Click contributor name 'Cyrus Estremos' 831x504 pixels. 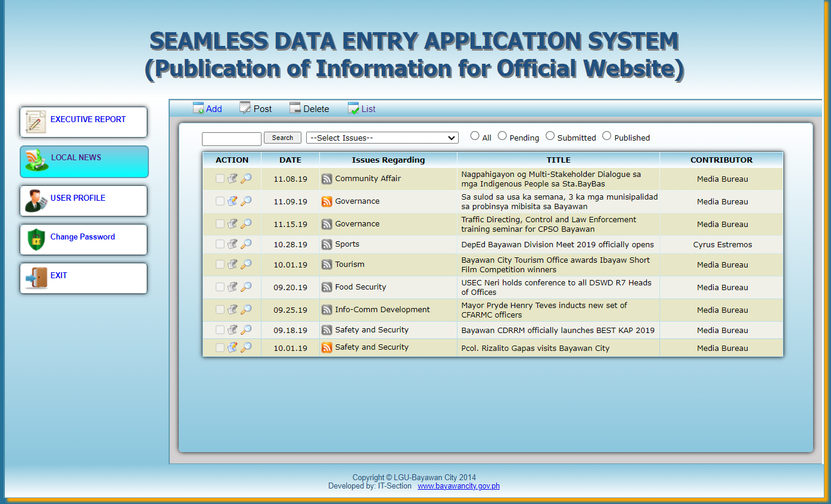pyautogui.click(x=723, y=244)
